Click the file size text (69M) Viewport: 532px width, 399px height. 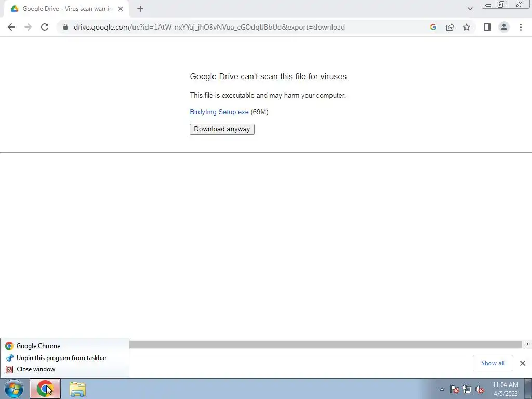(x=260, y=112)
